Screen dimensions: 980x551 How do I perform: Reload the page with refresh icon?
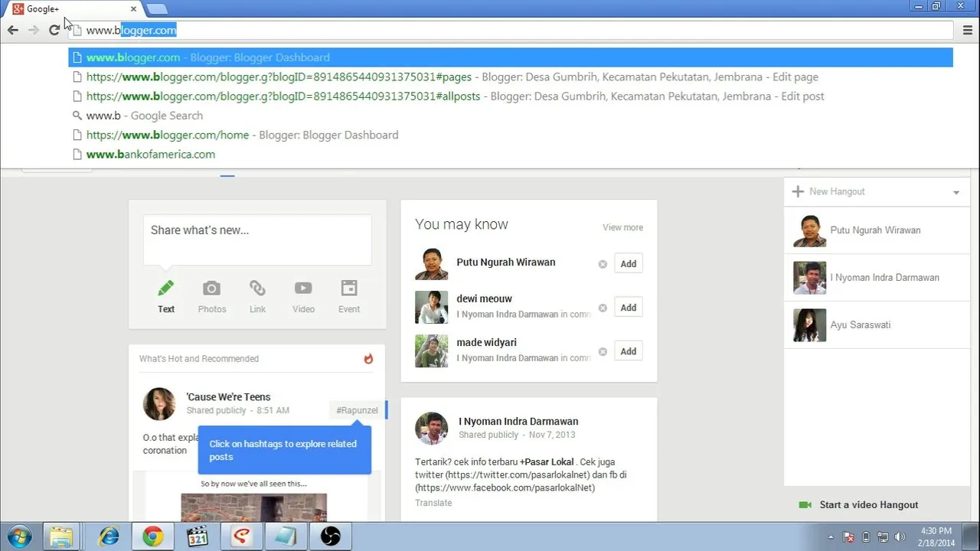pyautogui.click(x=54, y=30)
